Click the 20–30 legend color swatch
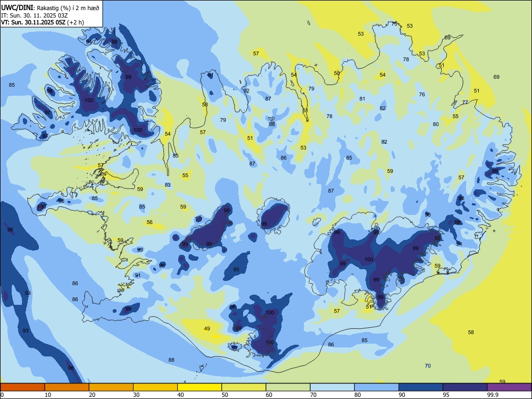 point(111,387)
